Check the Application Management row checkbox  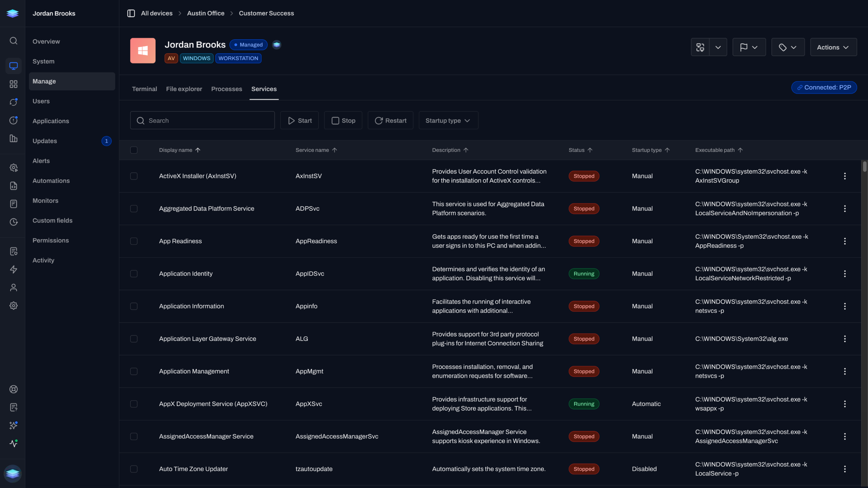point(134,371)
